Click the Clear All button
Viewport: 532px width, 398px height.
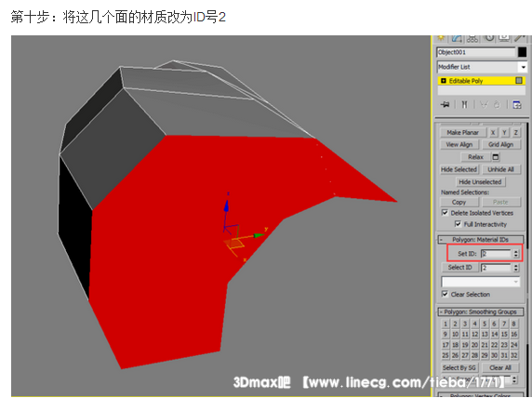click(x=500, y=368)
